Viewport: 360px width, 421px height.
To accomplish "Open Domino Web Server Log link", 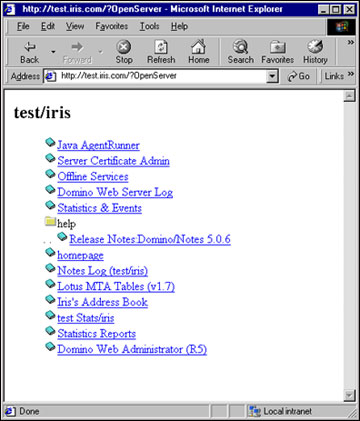I will pos(115,192).
